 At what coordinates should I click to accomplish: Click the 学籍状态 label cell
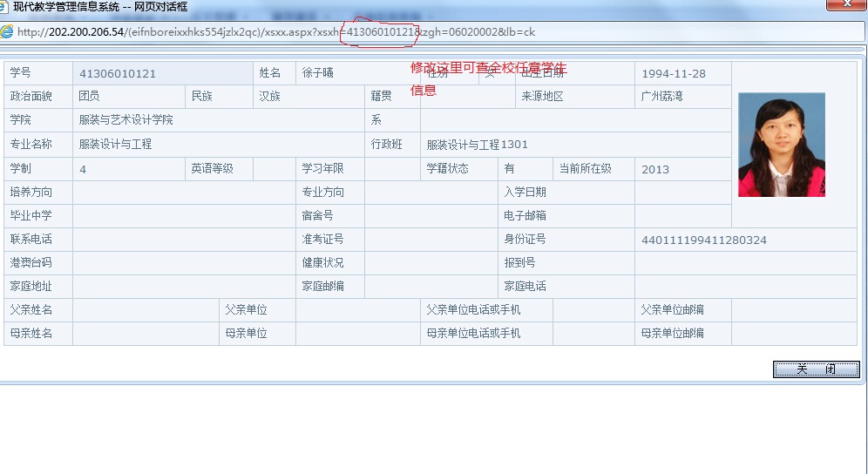coord(459,169)
